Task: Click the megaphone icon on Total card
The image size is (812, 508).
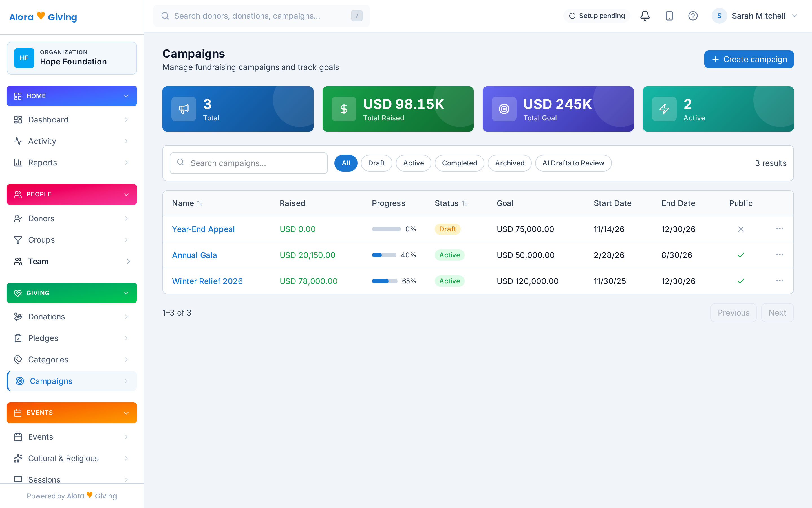Action: pyautogui.click(x=184, y=109)
